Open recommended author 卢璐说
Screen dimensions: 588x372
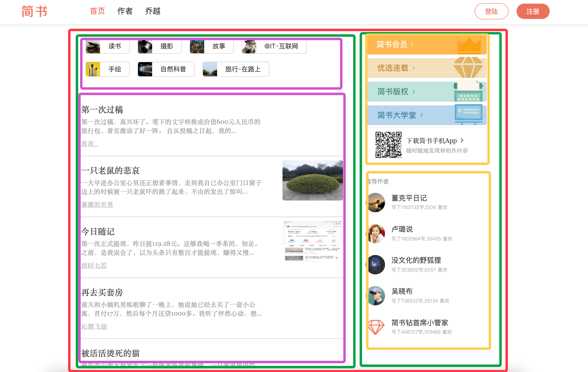click(402, 229)
